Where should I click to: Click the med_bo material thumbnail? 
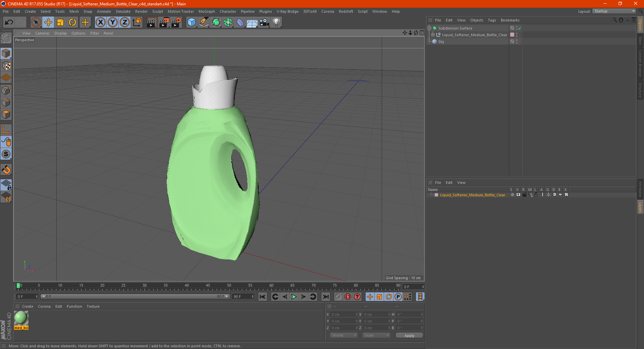click(x=21, y=318)
